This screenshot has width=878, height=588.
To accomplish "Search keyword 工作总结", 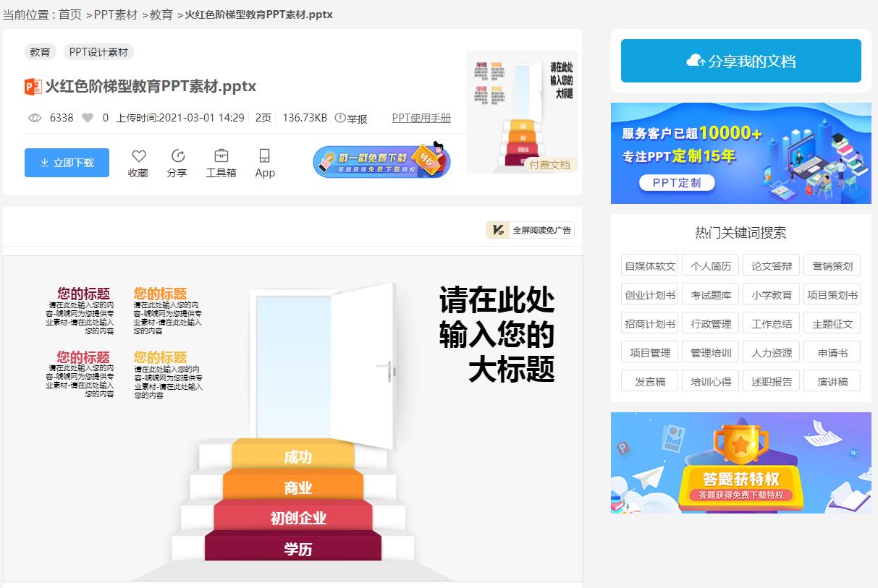I will (x=771, y=323).
